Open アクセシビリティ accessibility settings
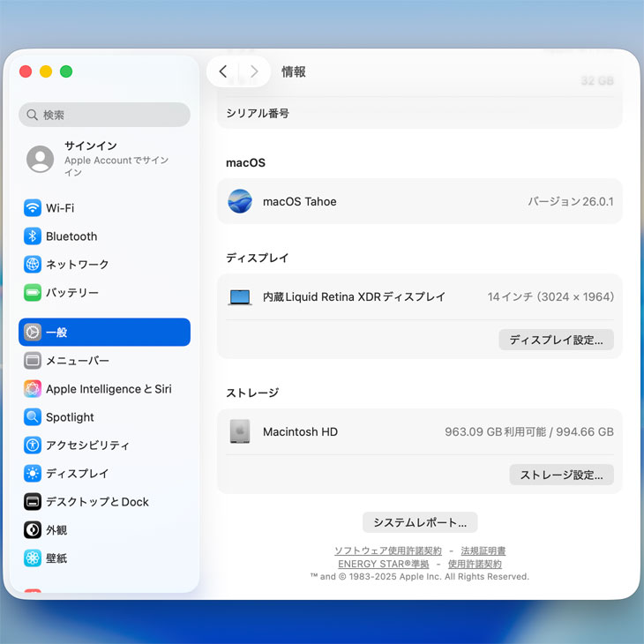 (x=86, y=446)
